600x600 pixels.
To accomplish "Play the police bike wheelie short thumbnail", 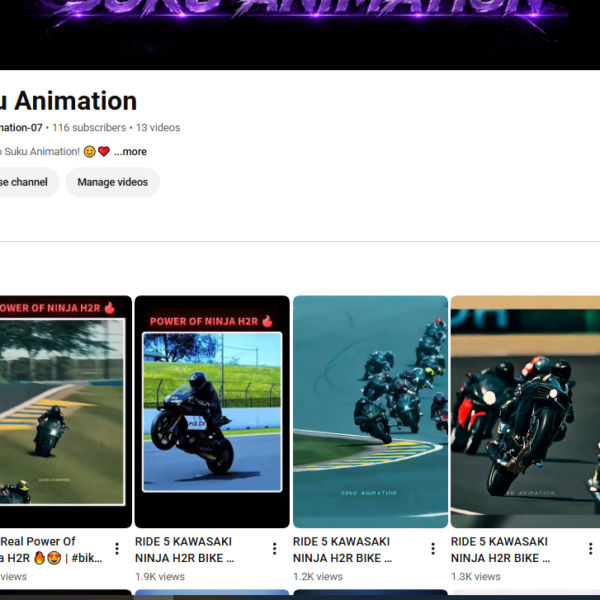I will (212, 412).
